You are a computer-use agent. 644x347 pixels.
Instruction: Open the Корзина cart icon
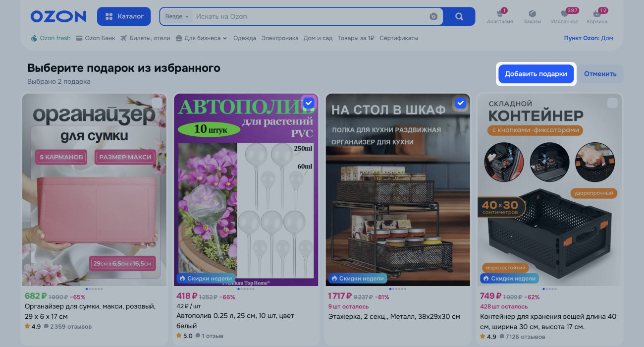(597, 14)
